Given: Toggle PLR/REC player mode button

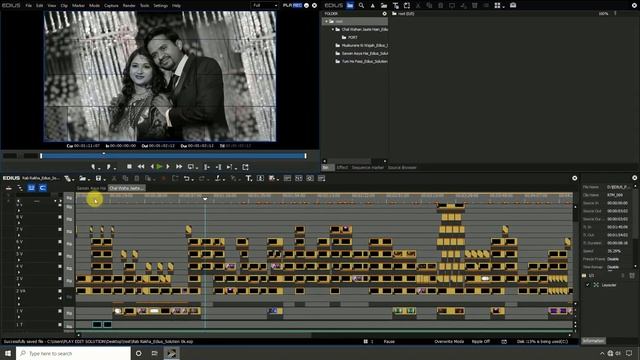Looking at the screenshot, I should (x=293, y=5).
